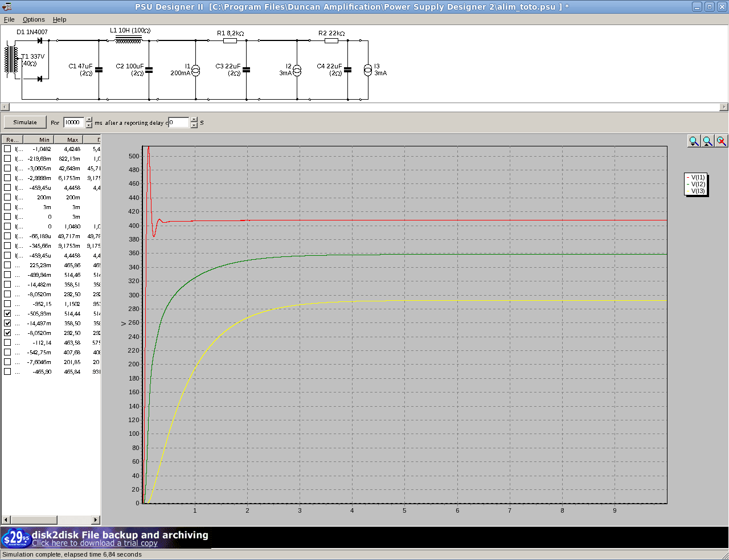Click the PSU Designer title bar app icon

point(7,7)
